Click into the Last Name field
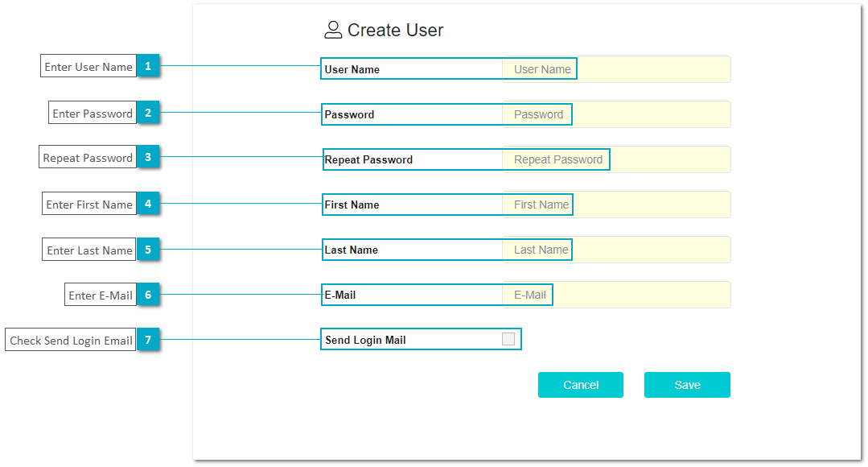The image size is (868, 467). pos(616,250)
